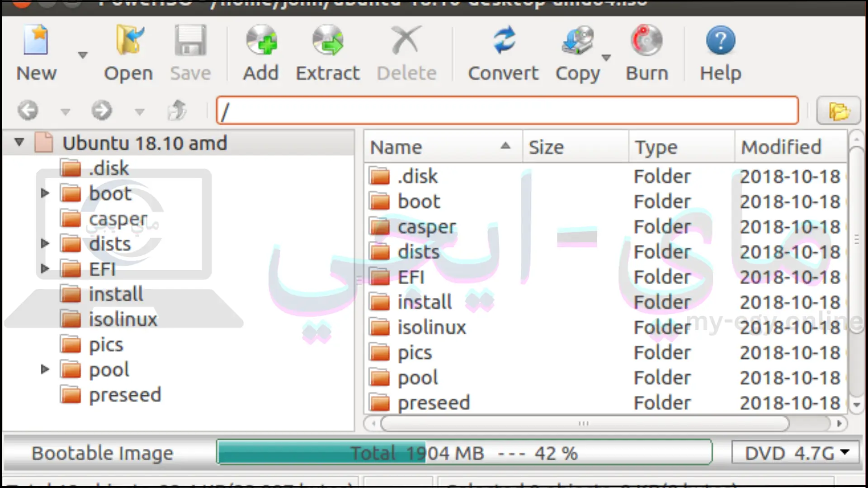This screenshot has height=488, width=868.
Task: Click the Copy disc toolbar icon
Action: click(x=578, y=40)
